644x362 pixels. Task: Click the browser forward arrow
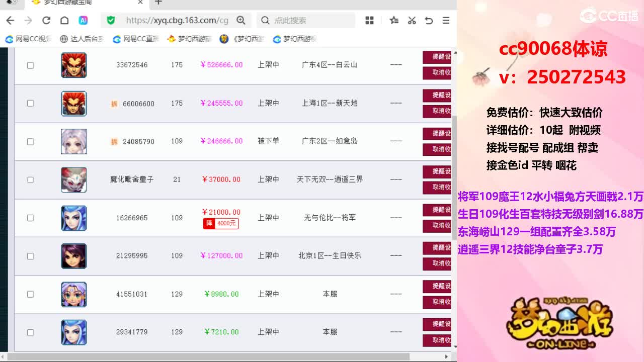[28, 20]
